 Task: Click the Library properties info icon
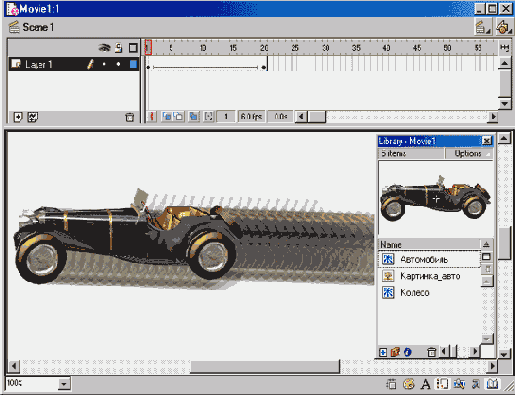pos(407,352)
